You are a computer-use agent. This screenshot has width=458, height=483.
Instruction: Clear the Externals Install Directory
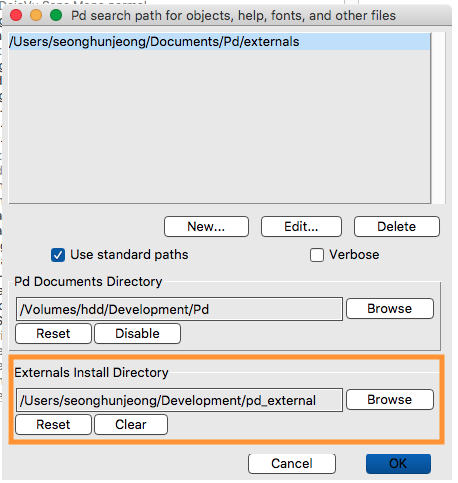point(131,425)
